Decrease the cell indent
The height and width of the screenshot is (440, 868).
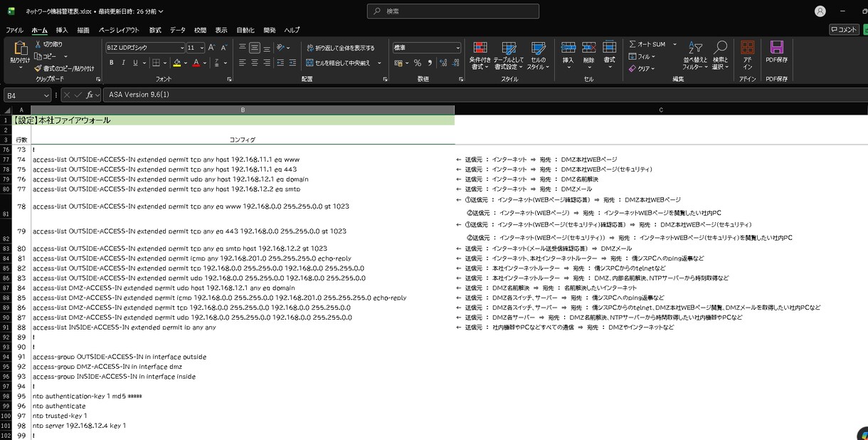[281, 63]
